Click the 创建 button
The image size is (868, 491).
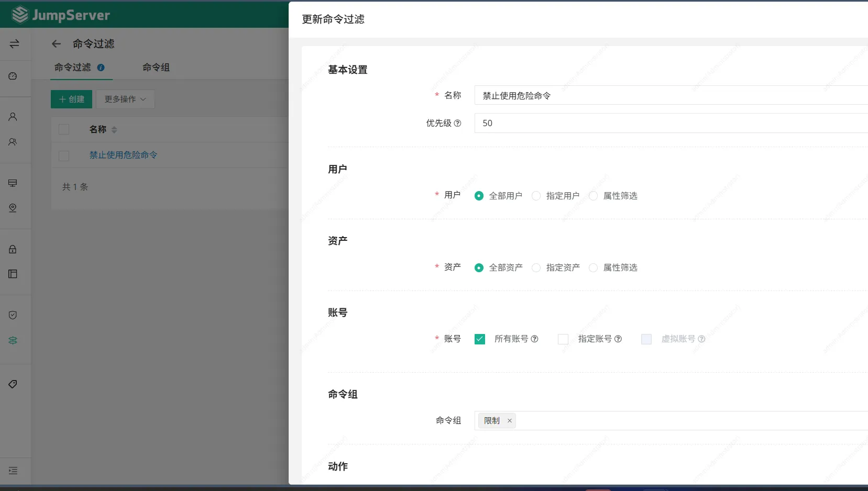(x=71, y=99)
